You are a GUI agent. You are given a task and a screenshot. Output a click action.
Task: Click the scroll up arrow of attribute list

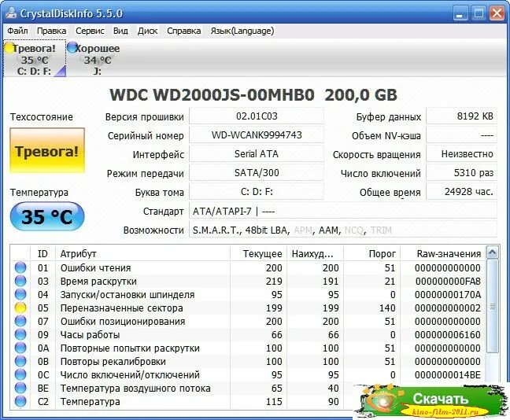point(493,252)
